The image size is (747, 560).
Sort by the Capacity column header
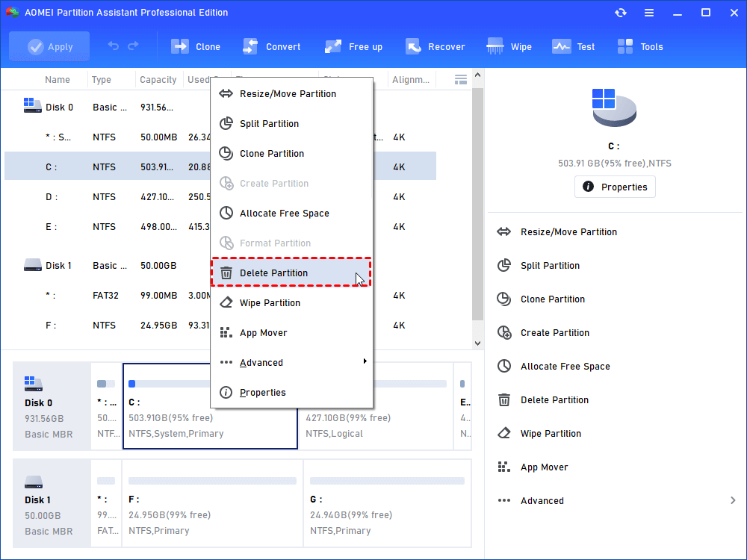tap(158, 80)
